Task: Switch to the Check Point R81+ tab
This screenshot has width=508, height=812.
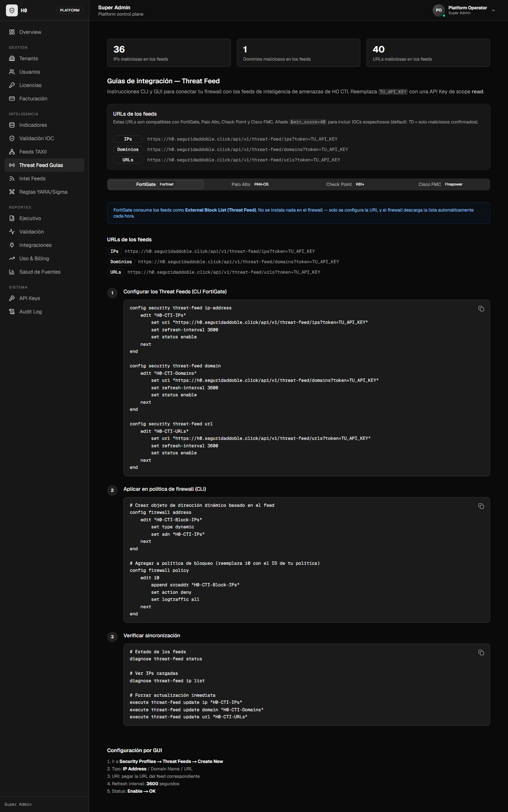Action: [x=345, y=184]
